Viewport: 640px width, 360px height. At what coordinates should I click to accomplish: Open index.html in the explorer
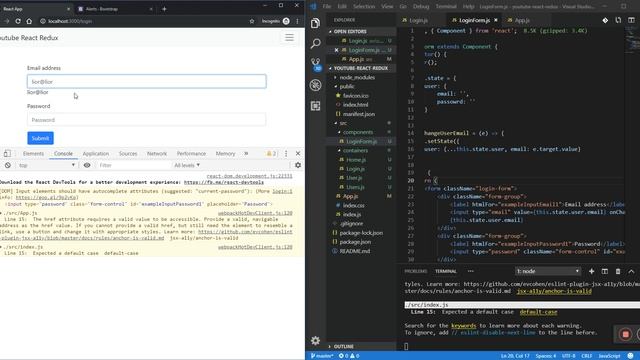(x=355, y=105)
